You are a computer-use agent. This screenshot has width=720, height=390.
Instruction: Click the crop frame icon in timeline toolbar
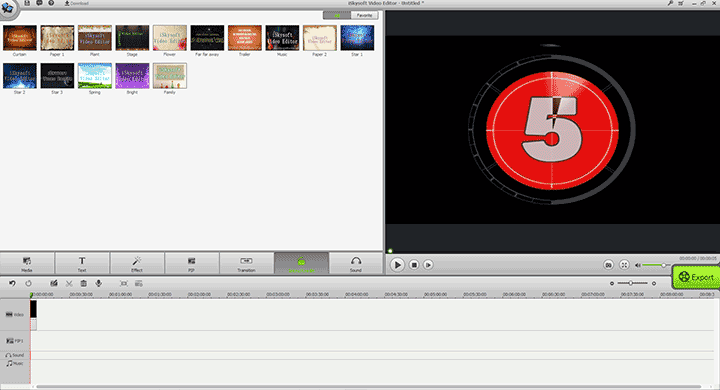tap(124, 283)
